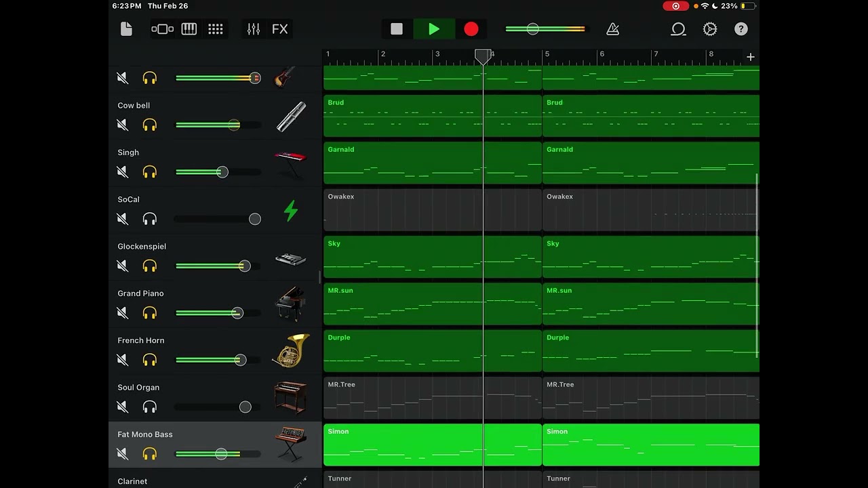The height and width of the screenshot is (488, 868).
Task: Open the FX panel
Action: click(280, 29)
